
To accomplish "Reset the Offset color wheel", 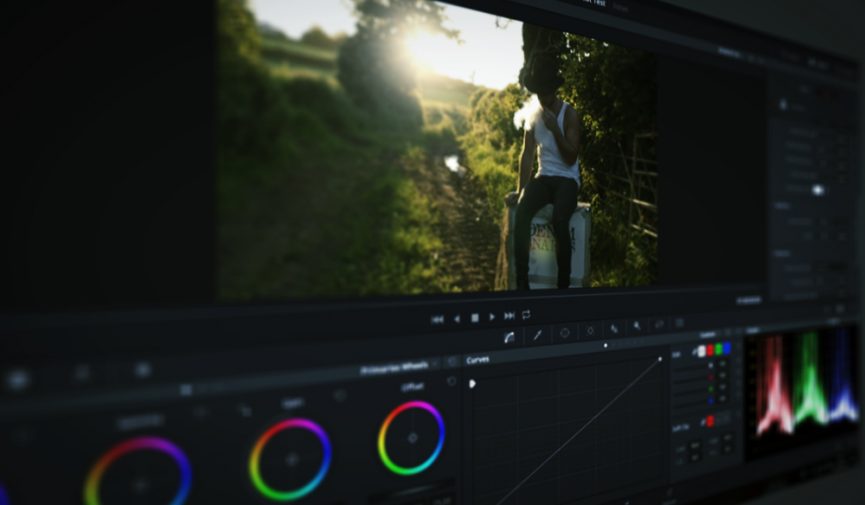I will point(451,381).
